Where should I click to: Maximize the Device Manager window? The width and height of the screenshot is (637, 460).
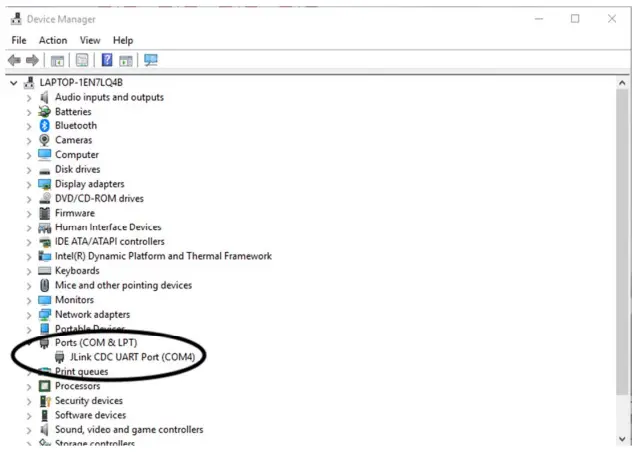click(575, 19)
